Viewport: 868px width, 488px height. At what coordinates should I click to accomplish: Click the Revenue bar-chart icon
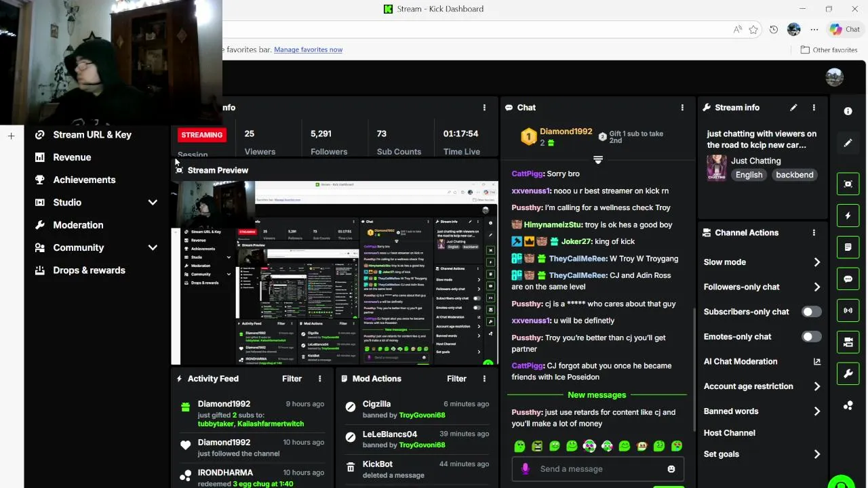click(x=40, y=157)
